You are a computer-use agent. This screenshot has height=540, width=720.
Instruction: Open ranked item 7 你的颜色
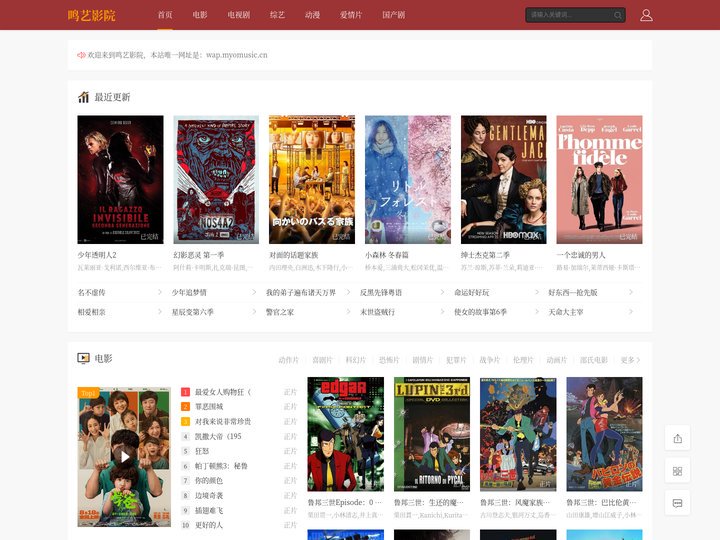point(209,481)
